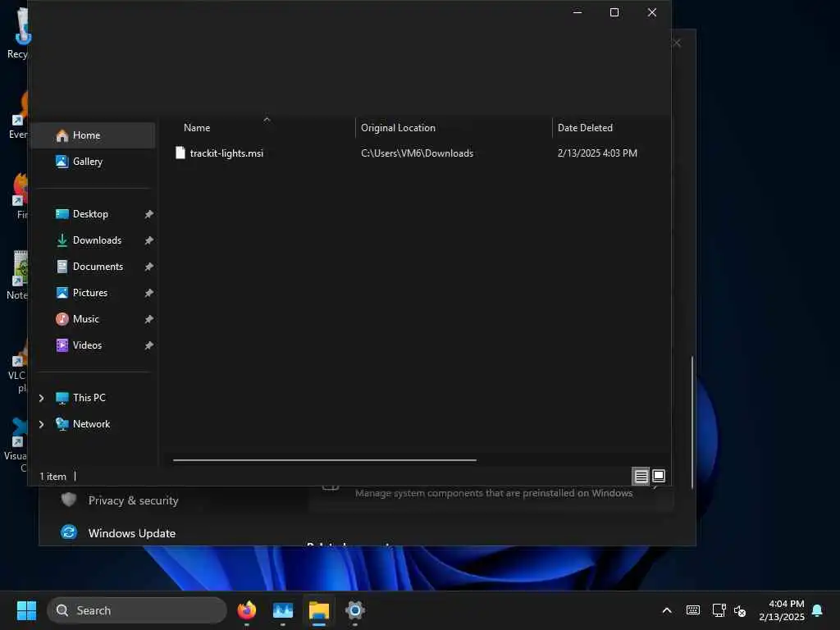Switch to large thumbnails view layout

(659, 476)
